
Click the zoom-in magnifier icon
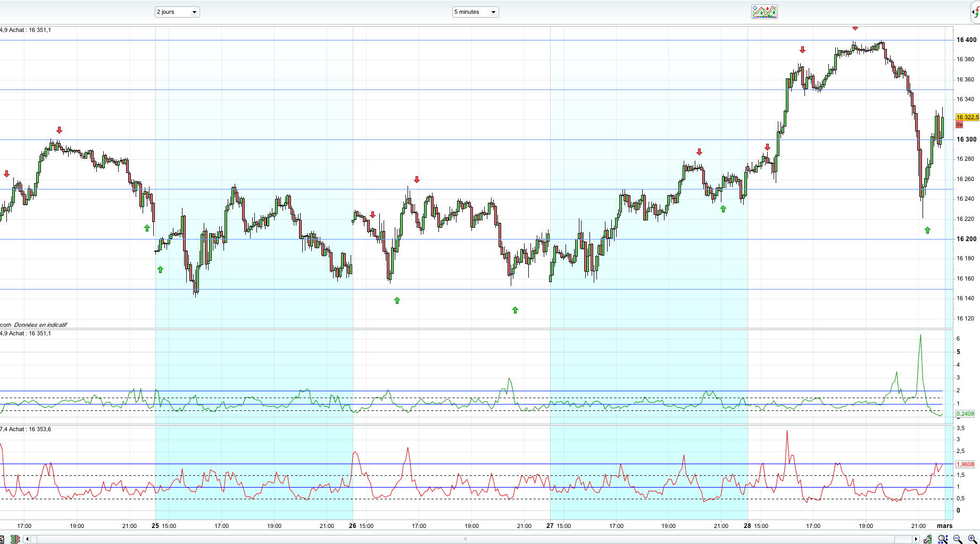click(971, 539)
